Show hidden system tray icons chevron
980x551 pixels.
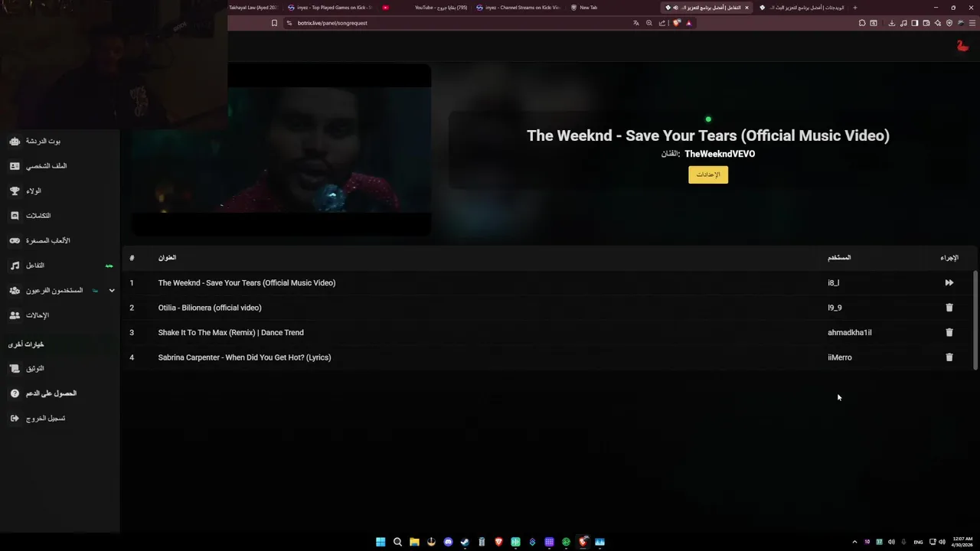coord(854,542)
